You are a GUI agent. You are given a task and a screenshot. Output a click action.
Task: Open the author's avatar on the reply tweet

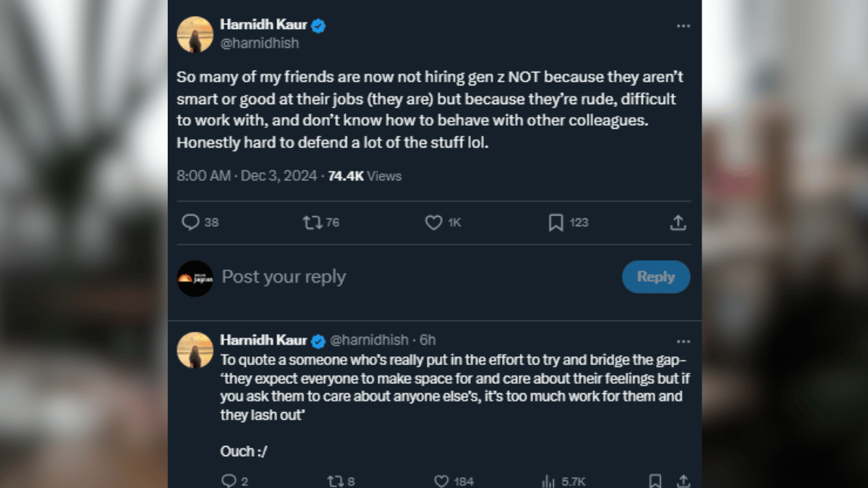point(195,350)
